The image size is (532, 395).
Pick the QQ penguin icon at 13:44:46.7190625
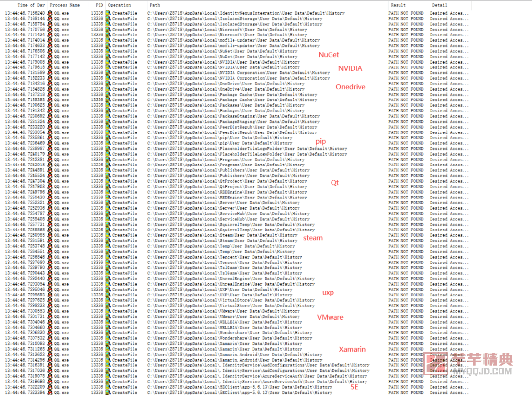(50, 105)
